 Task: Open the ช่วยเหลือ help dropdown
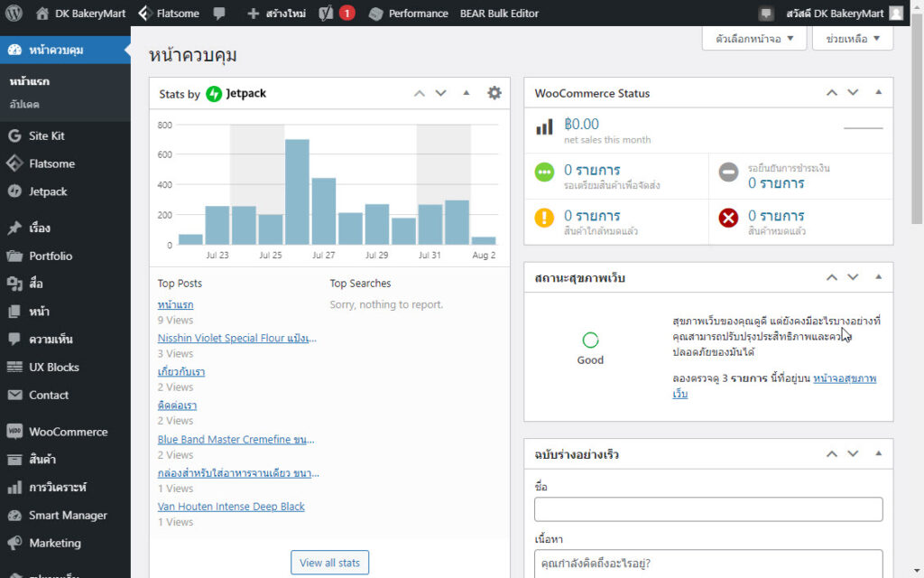click(x=852, y=39)
